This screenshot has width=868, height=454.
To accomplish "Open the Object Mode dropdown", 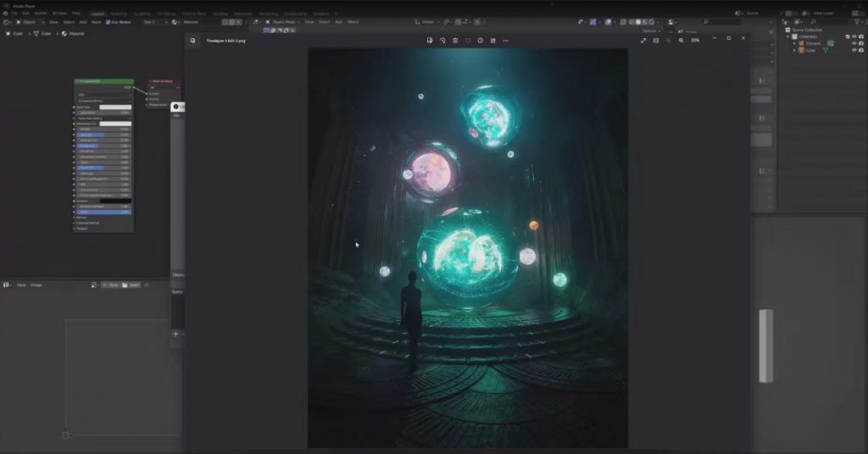I will tap(282, 22).
